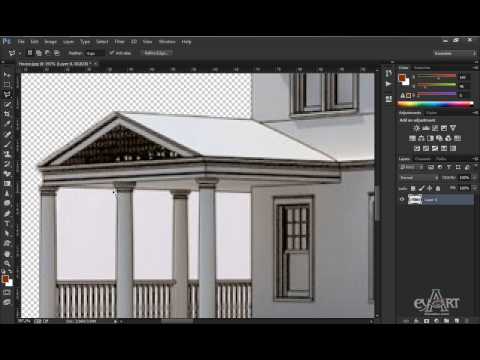Open the layer filter Kind dropdown

[x=412, y=167]
